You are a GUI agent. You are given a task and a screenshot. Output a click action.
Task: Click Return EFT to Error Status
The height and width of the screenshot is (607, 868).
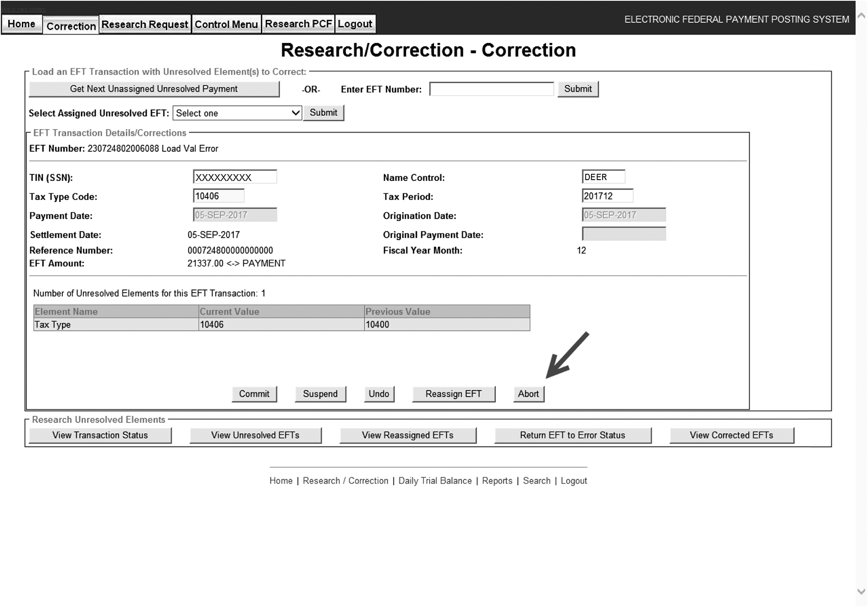pos(572,436)
